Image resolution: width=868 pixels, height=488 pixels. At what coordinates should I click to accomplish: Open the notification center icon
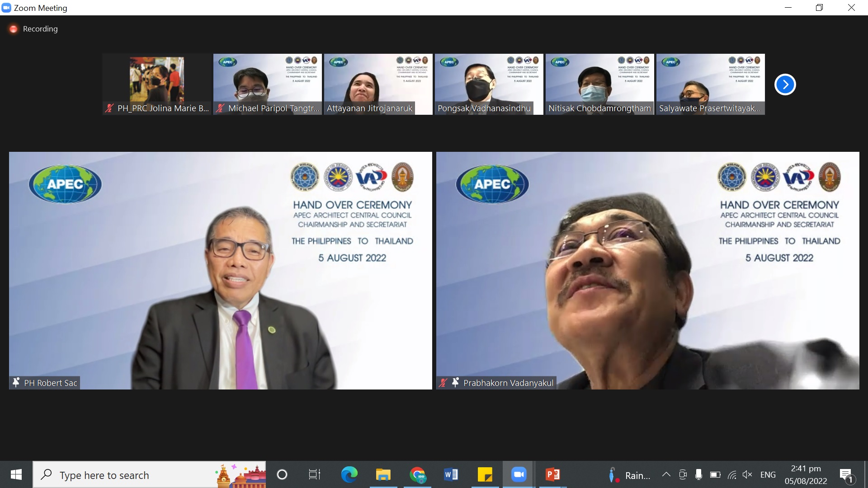[x=846, y=475]
